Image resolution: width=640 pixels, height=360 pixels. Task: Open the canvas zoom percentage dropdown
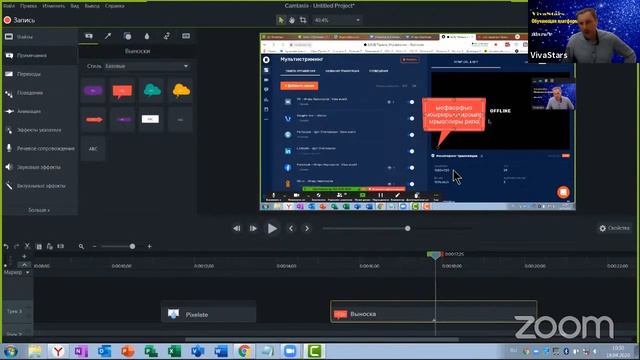[337, 20]
